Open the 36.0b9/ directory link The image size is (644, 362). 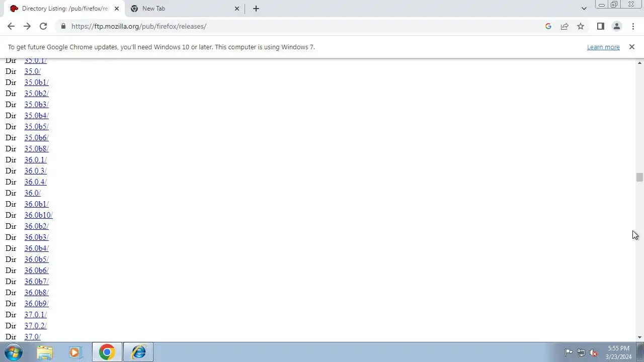37,304
